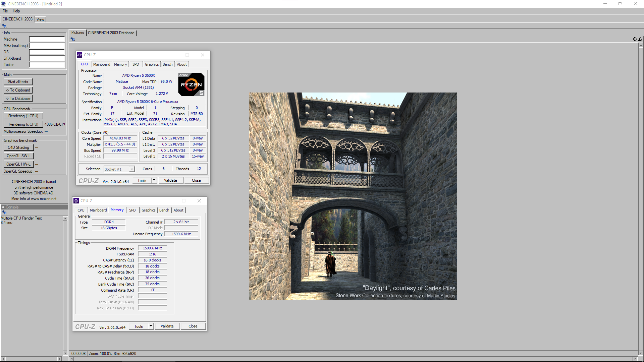Click the Tools button in the lower CPU-Z window
The width and height of the screenshot is (644, 362).
coord(139,326)
